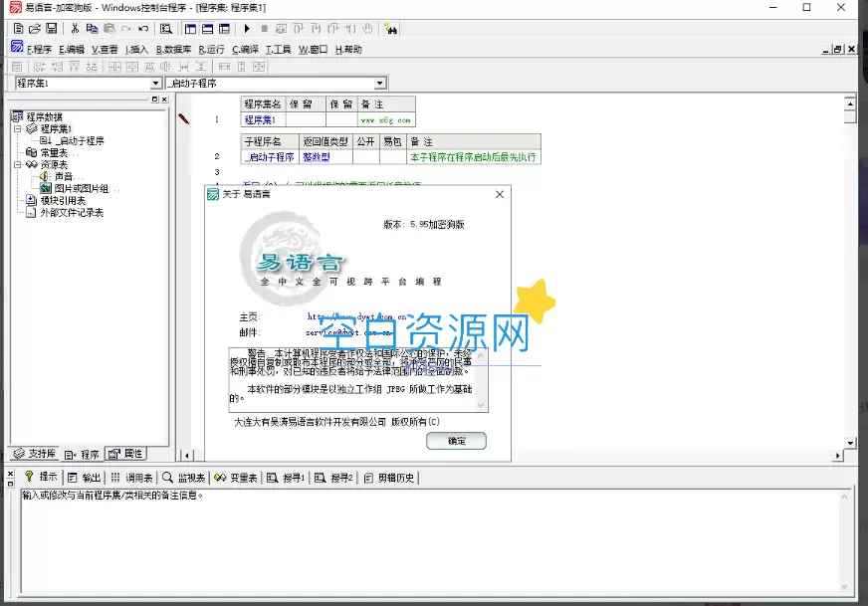Copy selection with the copy icon
The height and width of the screenshot is (606, 868).
(93, 29)
